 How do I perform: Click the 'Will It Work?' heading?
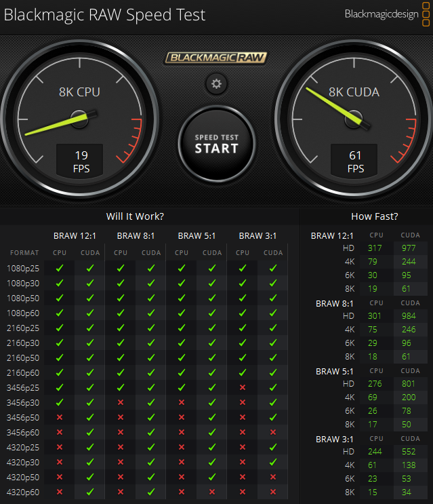[135, 216]
